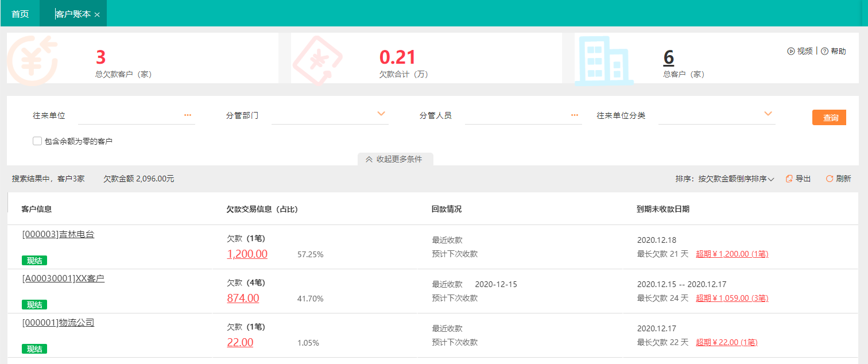The height and width of the screenshot is (364, 868).
Task: Expand the 往来单位分类 dropdown
Action: tap(768, 114)
